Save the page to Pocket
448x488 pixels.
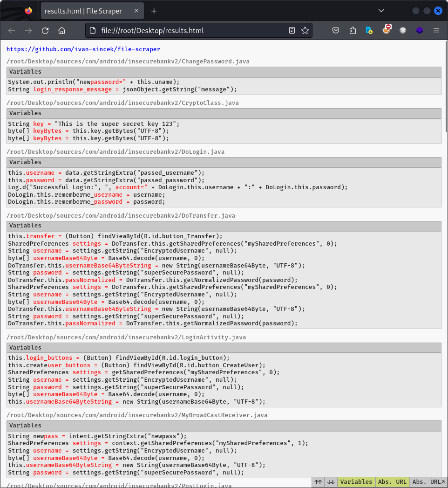(x=336, y=30)
